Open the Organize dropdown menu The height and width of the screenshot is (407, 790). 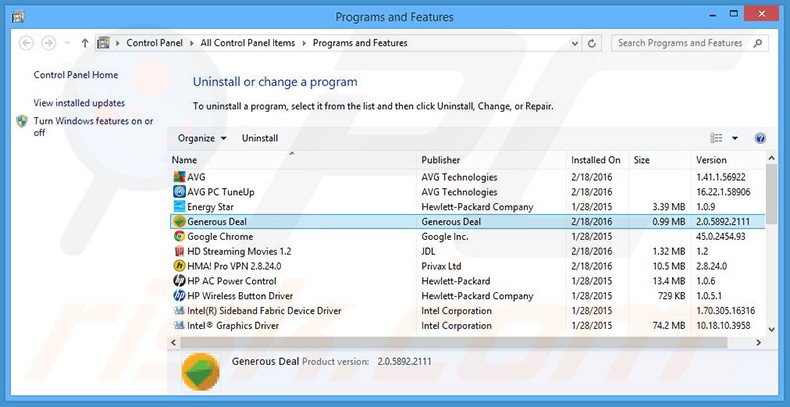point(202,139)
